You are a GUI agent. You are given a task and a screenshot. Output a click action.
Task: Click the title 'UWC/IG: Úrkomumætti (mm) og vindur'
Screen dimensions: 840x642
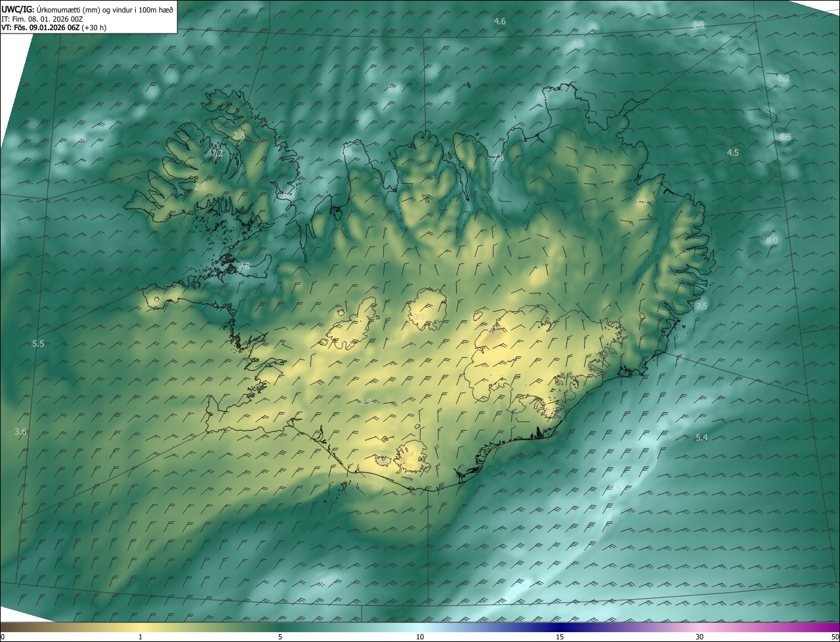[68, 9]
